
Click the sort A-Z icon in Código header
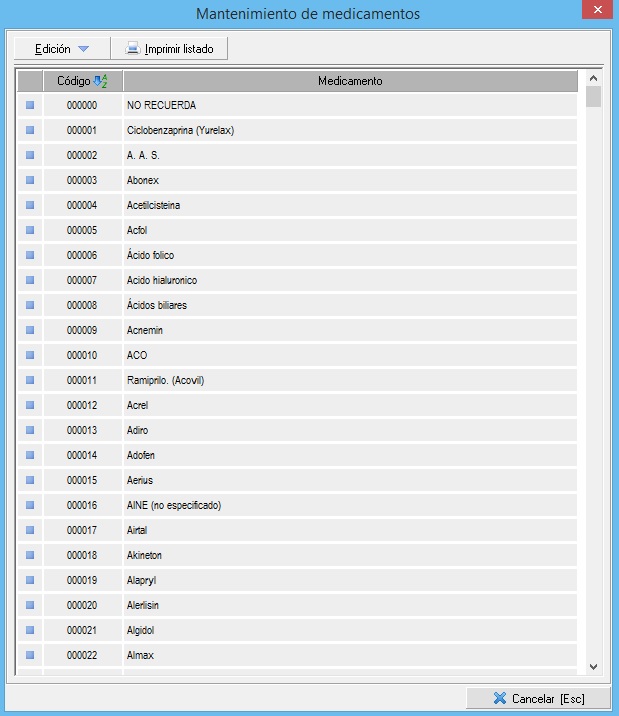(99, 81)
